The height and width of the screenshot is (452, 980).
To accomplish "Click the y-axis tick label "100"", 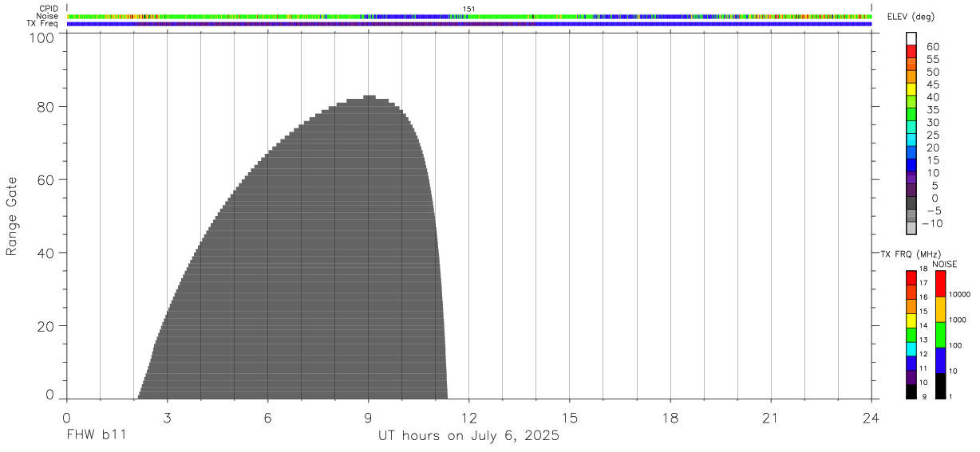I will 42,37.
